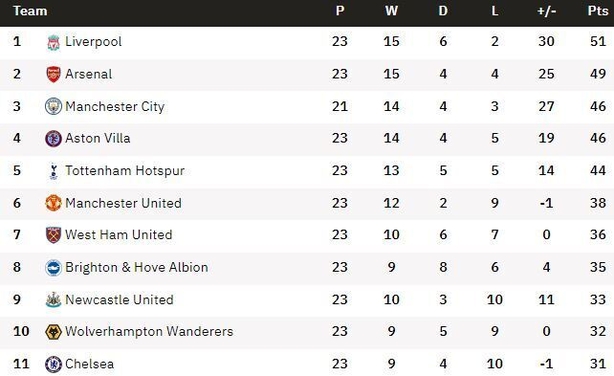Click the Manchester United crest icon
Screen dimensions: 614x376
[x=53, y=203]
